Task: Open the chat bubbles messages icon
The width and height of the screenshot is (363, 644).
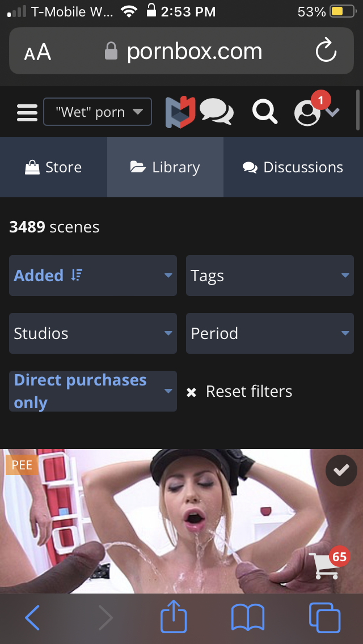Action: tap(216, 111)
